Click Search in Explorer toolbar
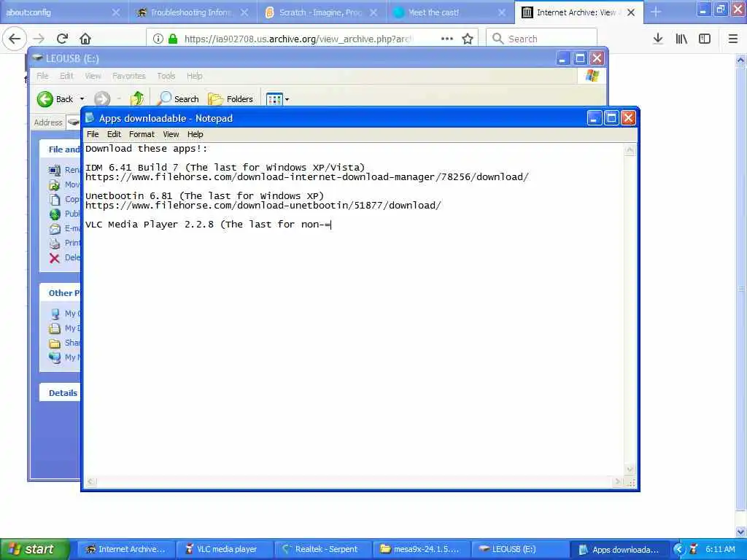Viewport: 747px width, 560px height. (179, 98)
